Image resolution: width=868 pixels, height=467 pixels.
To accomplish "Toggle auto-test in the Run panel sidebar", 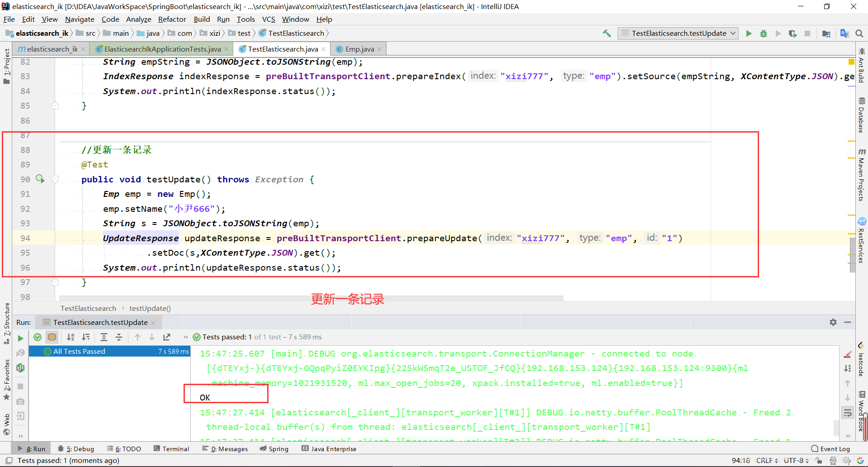I will [20, 368].
